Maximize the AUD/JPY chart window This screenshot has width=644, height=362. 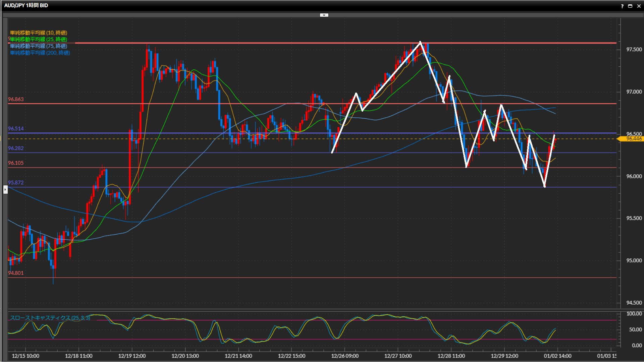630,6
